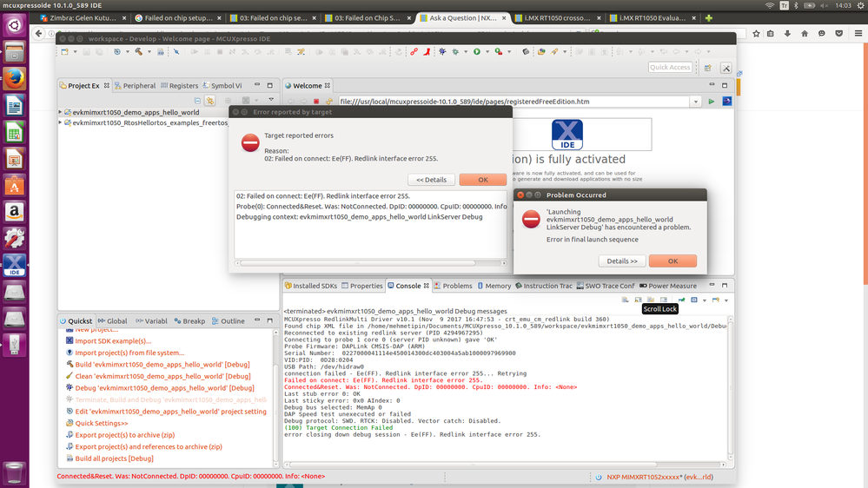Open Ubuntu dash search icon
The image size is (868, 488).
click(15, 25)
